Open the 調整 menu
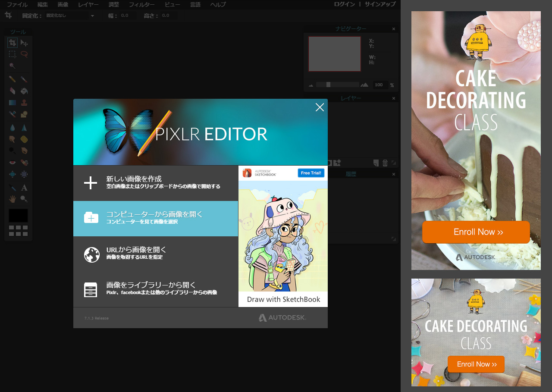The image size is (552, 392). click(x=114, y=5)
